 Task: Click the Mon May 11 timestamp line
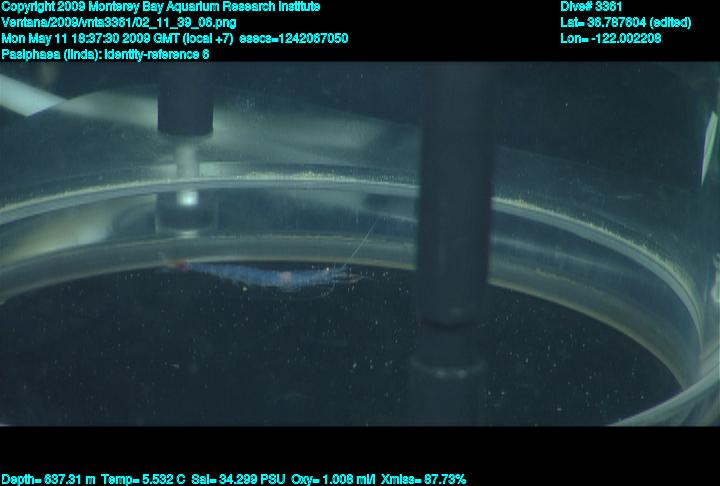coord(174,38)
